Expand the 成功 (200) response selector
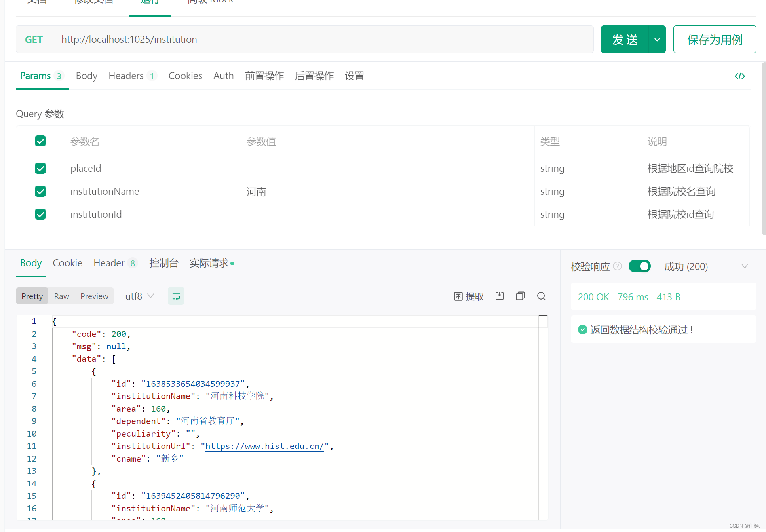766x532 pixels. coord(706,266)
